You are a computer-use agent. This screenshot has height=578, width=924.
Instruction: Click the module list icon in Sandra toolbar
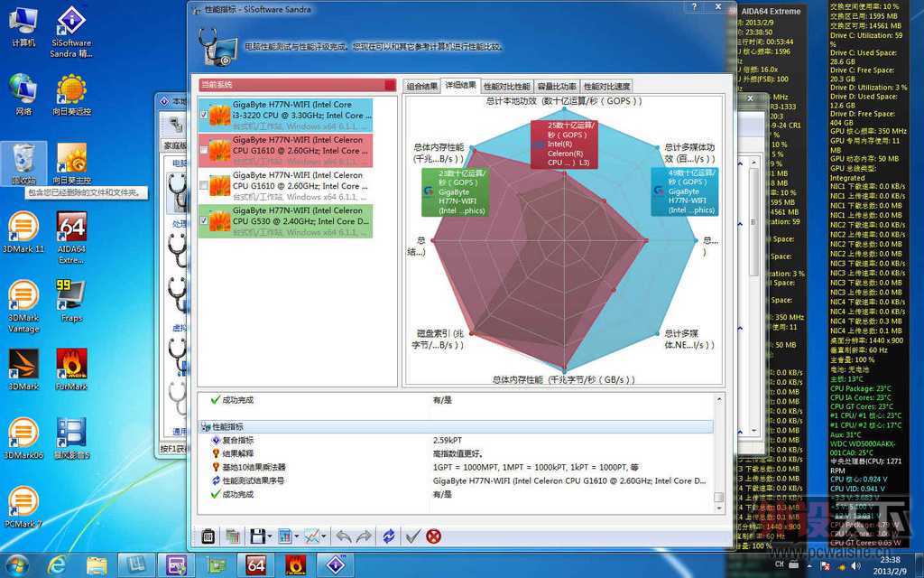(x=208, y=536)
